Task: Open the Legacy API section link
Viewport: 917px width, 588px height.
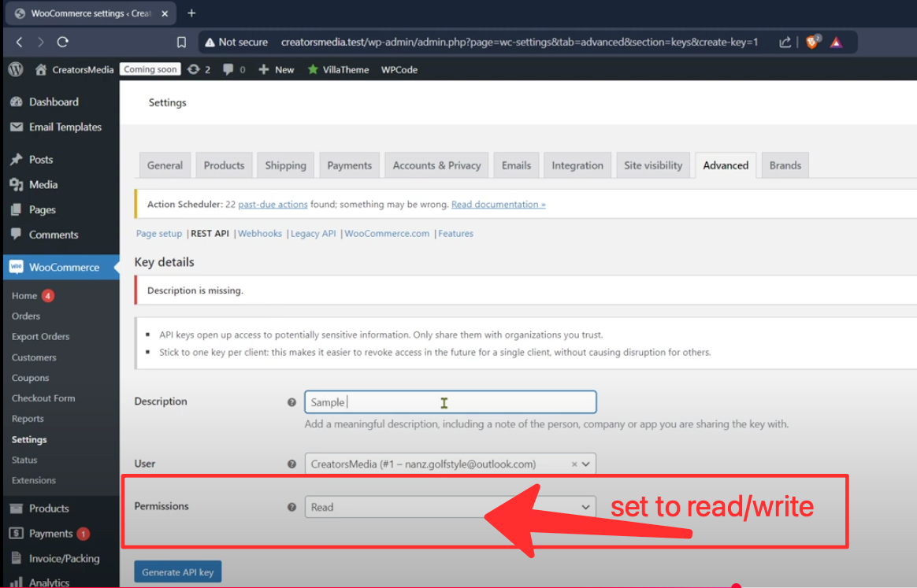Action: tap(313, 233)
